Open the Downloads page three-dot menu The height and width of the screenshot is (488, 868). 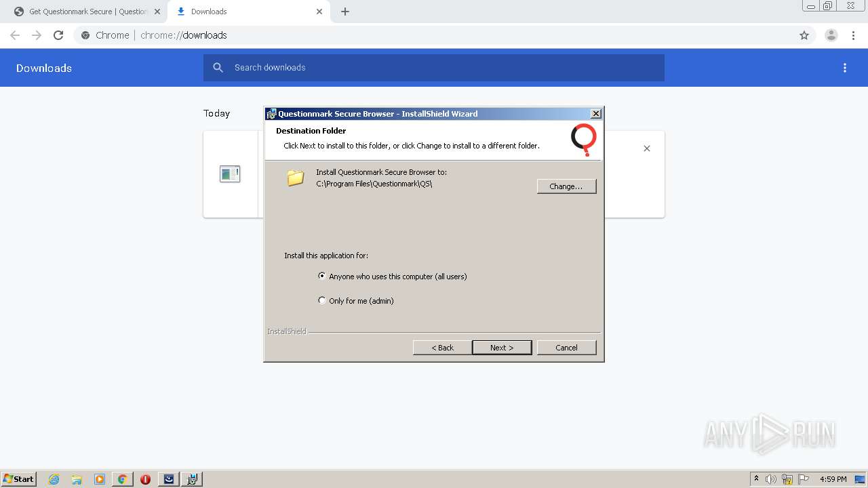(845, 68)
